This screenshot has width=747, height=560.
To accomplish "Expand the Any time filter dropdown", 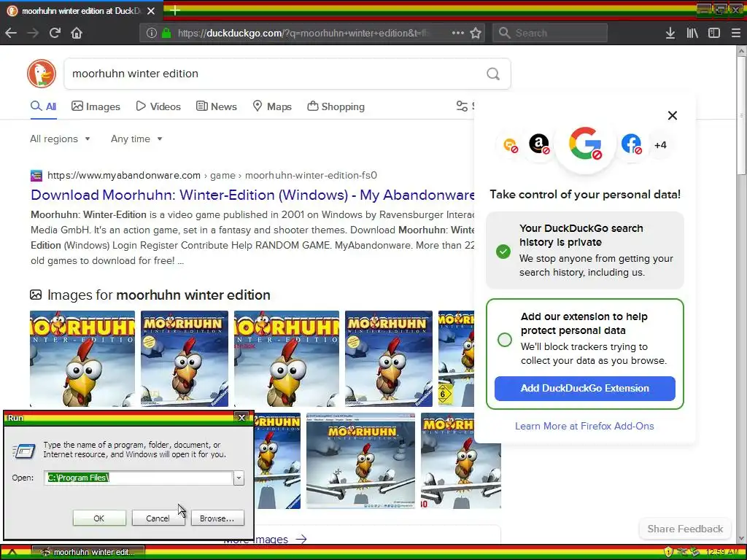I will click(136, 139).
